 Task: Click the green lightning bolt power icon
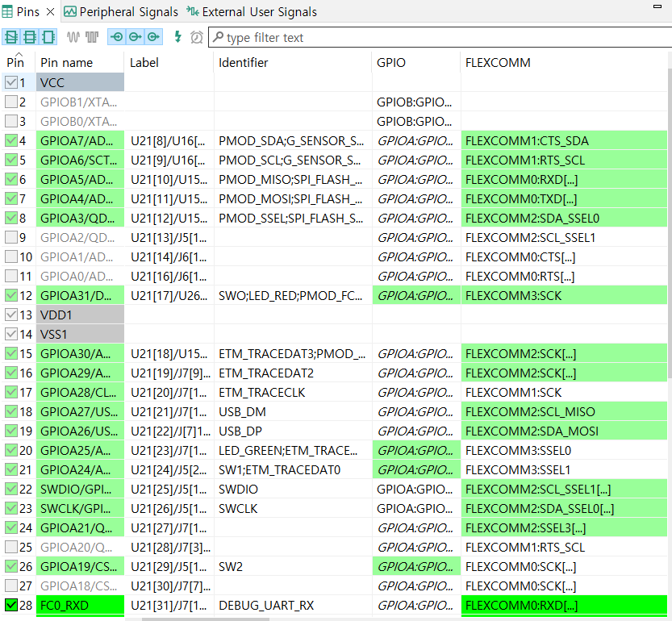coord(177,37)
